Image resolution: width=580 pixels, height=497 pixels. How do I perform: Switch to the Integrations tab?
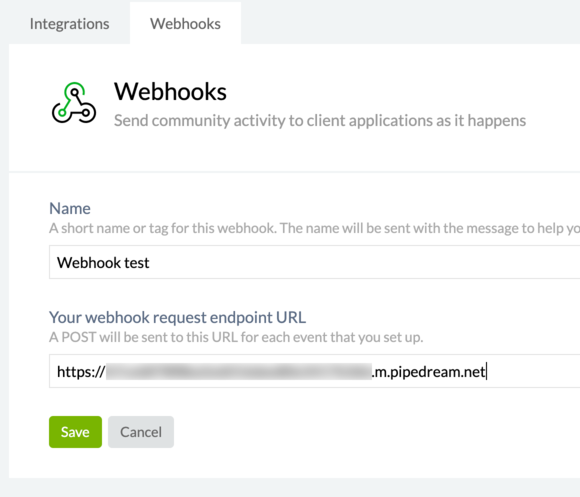tap(70, 24)
